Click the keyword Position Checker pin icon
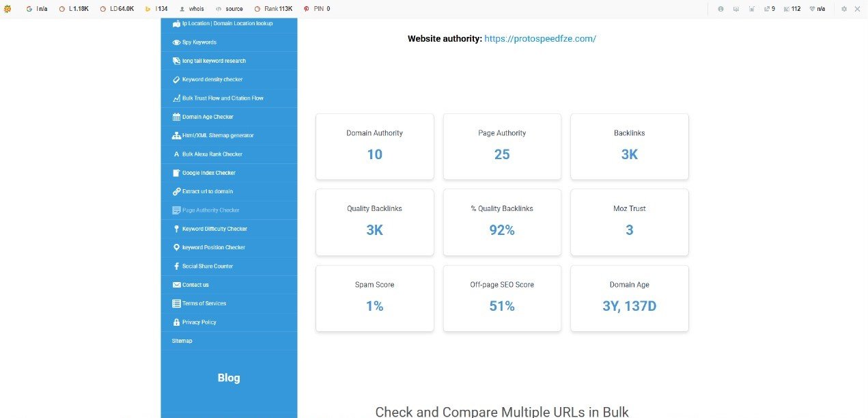Image resolution: width=868 pixels, height=418 pixels. pyautogui.click(x=176, y=247)
